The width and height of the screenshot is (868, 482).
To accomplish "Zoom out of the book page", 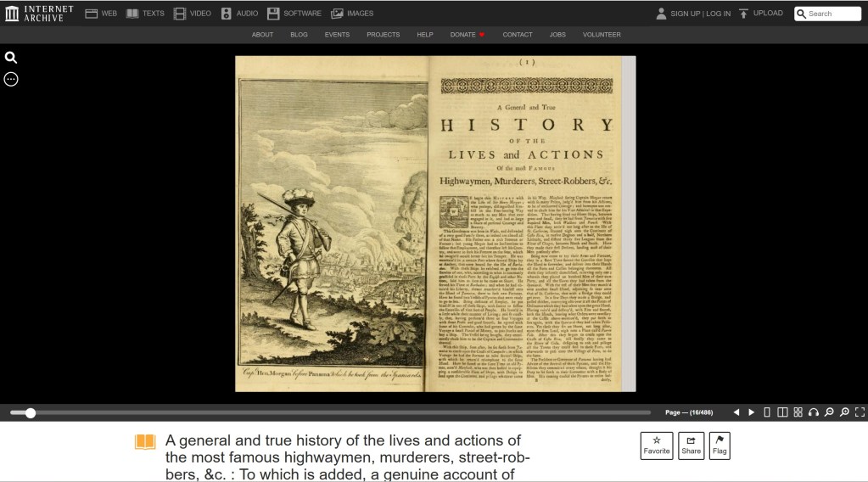I will pyautogui.click(x=829, y=412).
